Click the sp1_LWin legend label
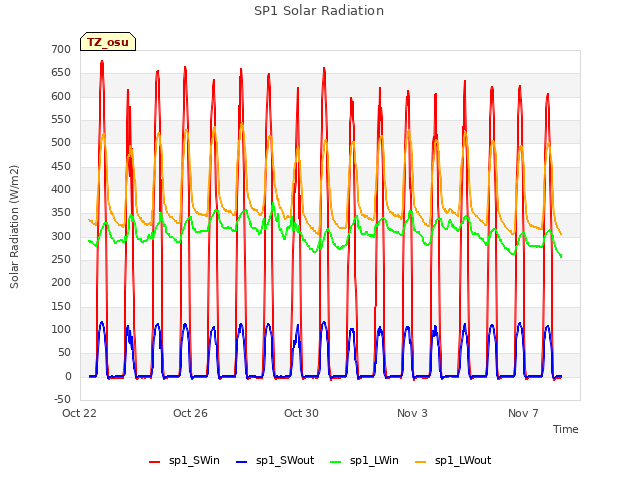The image size is (640, 480). [x=374, y=461]
